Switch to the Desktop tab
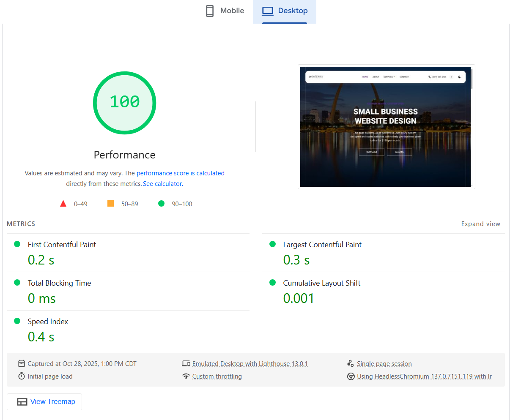This screenshot has height=420, width=510. (285, 11)
